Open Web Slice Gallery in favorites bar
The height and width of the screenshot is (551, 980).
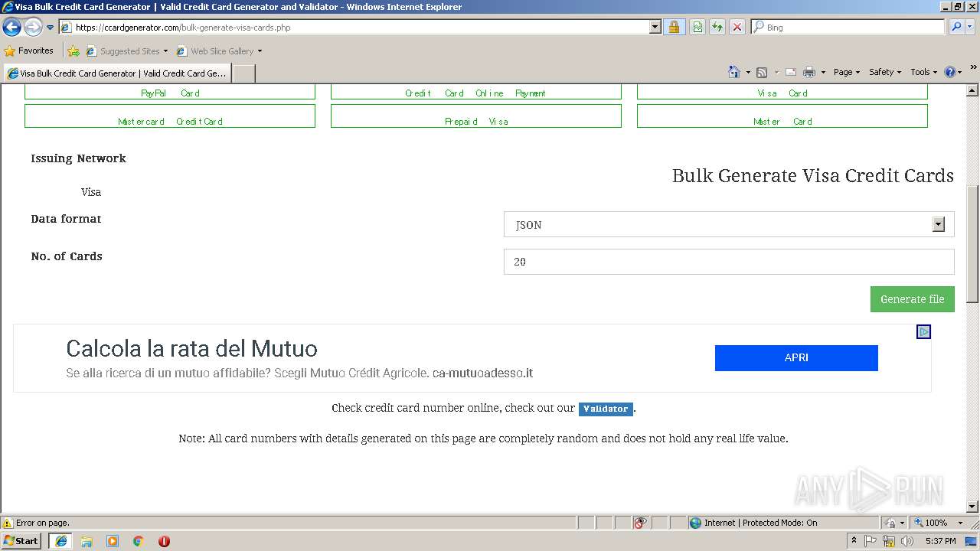[219, 51]
